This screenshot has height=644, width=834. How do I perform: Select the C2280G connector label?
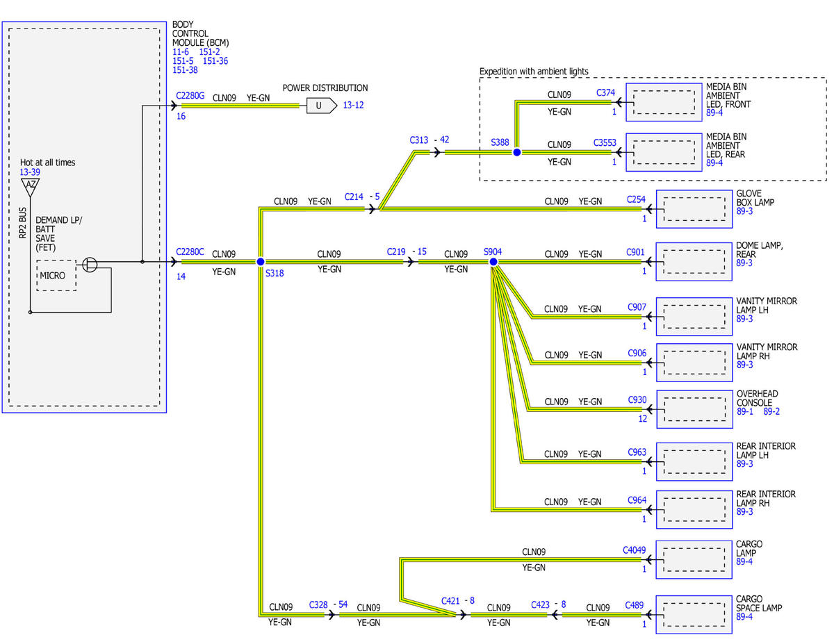pos(190,96)
